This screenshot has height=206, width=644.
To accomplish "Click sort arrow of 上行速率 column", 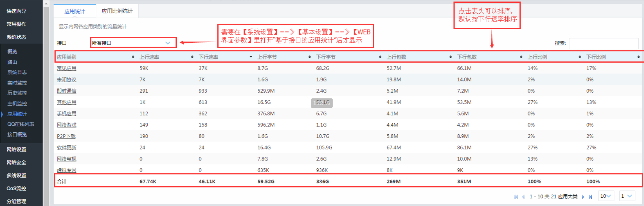I will click(192, 57).
